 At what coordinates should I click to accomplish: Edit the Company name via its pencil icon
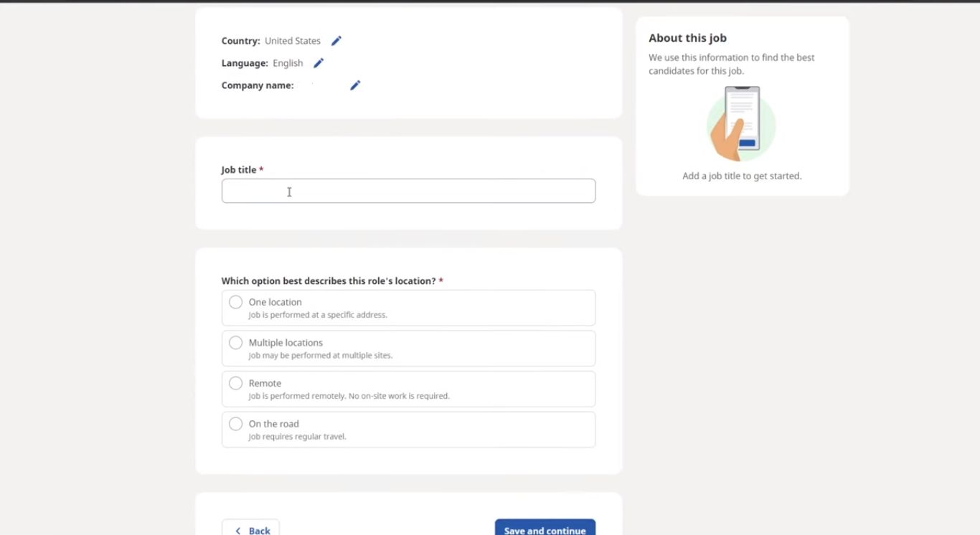point(354,85)
